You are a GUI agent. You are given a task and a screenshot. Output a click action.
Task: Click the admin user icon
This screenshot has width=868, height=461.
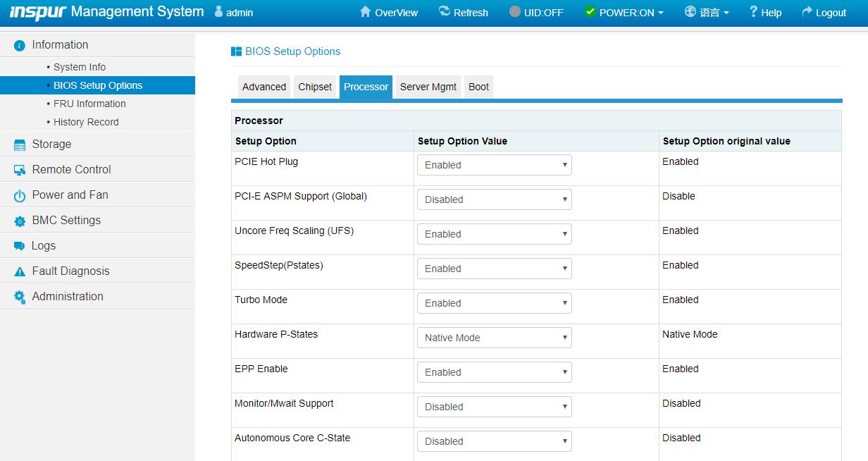tap(218, 12)
